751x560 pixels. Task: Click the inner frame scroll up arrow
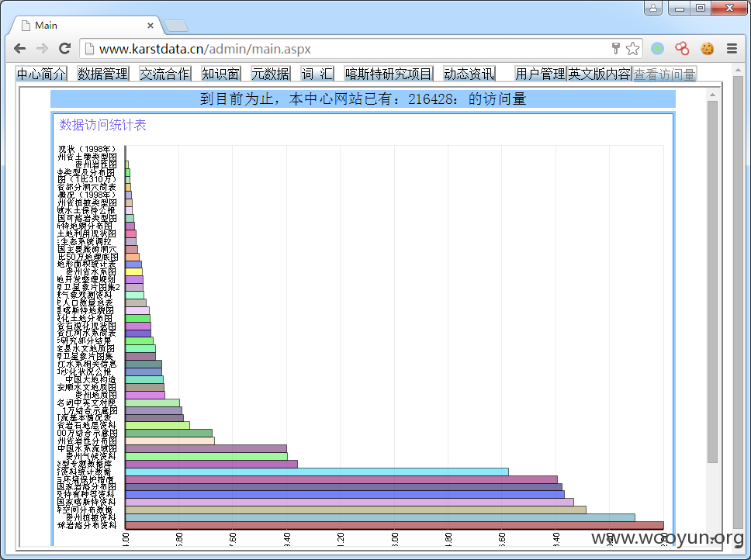pyautogui.click(x=712, y=95)
